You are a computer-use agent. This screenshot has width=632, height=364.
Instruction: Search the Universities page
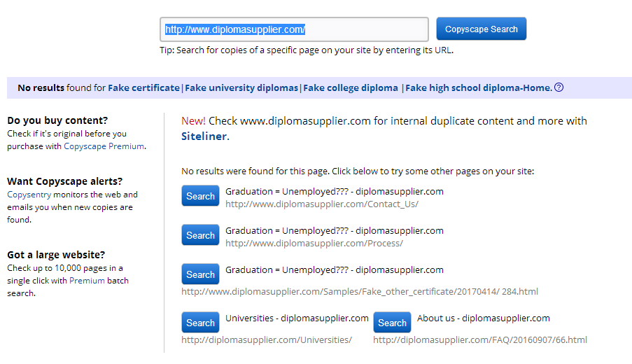click(x=200, y=323)
